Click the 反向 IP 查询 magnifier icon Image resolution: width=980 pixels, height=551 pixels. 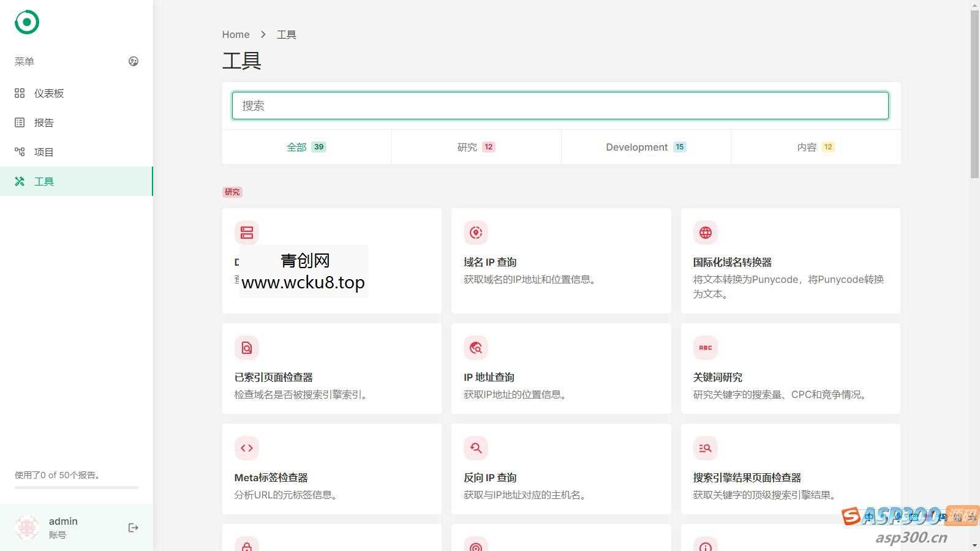pos(476,448)
